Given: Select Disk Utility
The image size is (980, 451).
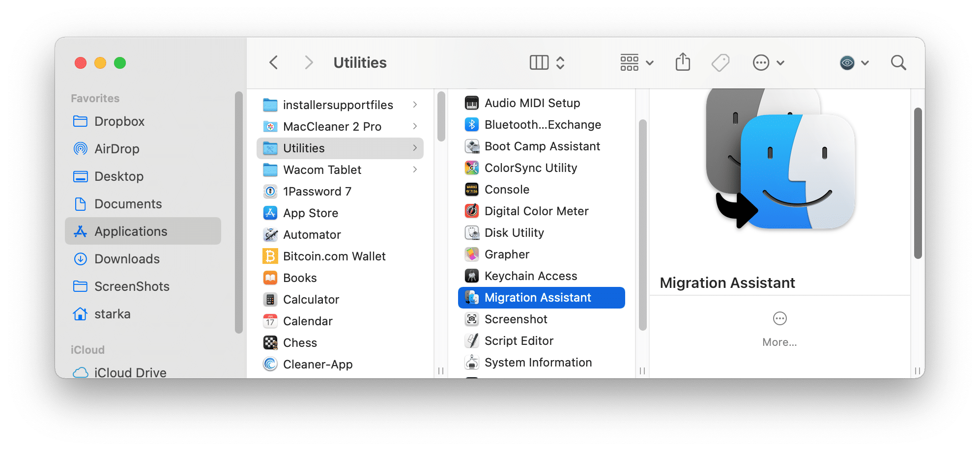Looking at the screenshot, I should coord(542,233).
